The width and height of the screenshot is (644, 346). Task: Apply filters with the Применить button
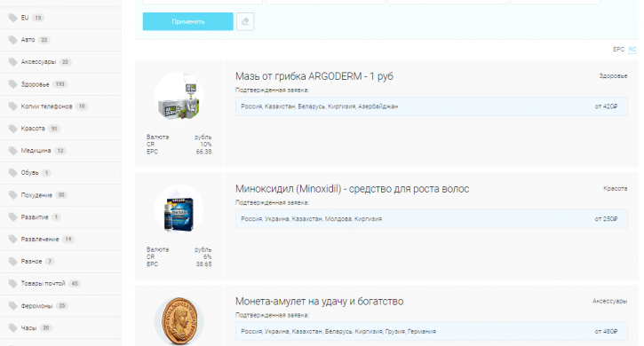point(188,22)
